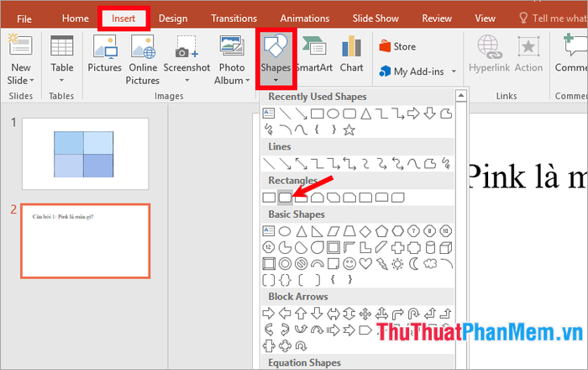Expand the Shapes dropdown arrow
The width and height of the screenshot is (588, 370).
[275, 81]
